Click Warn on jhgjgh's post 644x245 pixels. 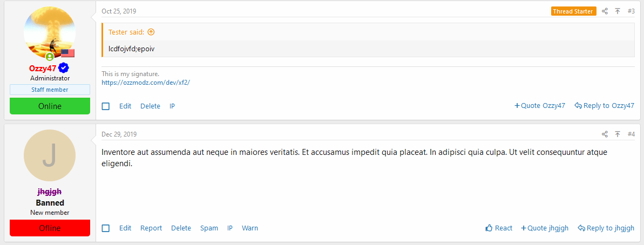point(250,228)
